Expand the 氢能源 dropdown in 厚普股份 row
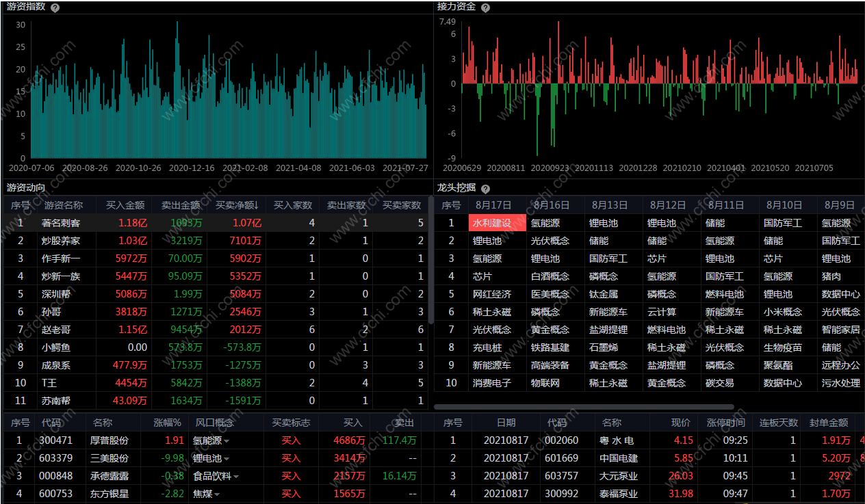The image size is (865, 504). (227, 441)
